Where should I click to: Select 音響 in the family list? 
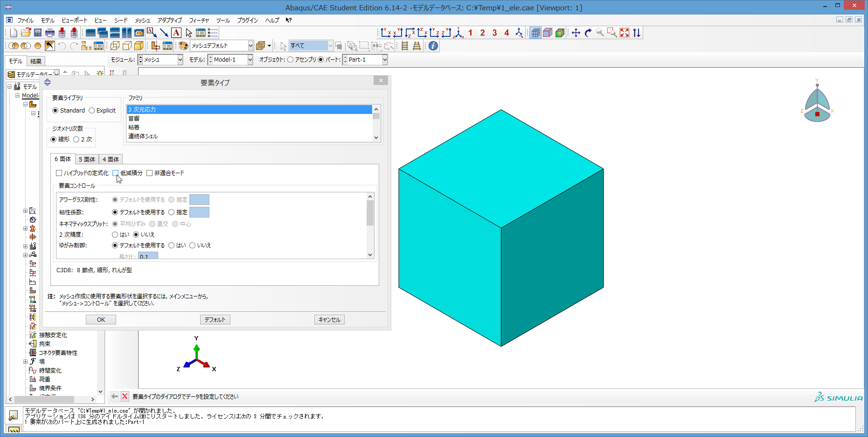250,119
